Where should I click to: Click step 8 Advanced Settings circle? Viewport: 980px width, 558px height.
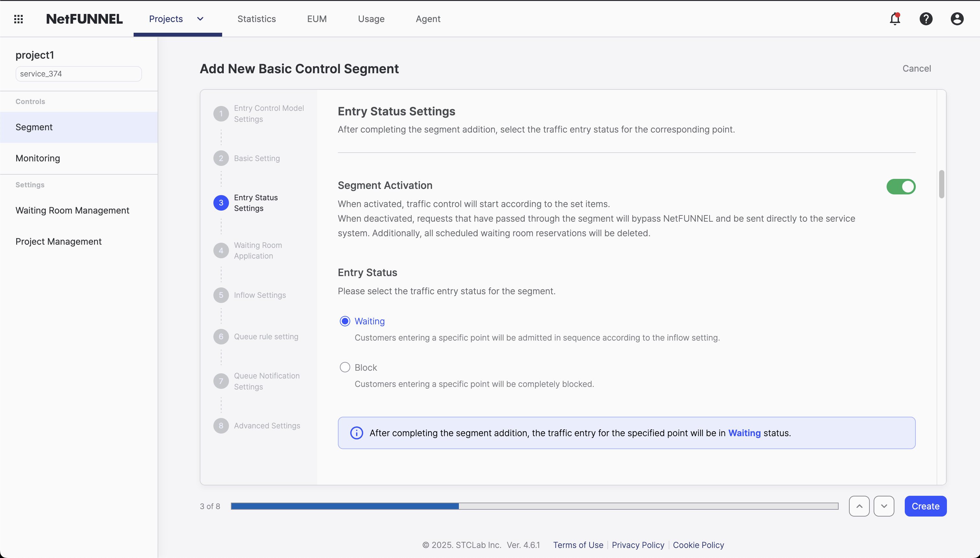[x=221, y=425]
